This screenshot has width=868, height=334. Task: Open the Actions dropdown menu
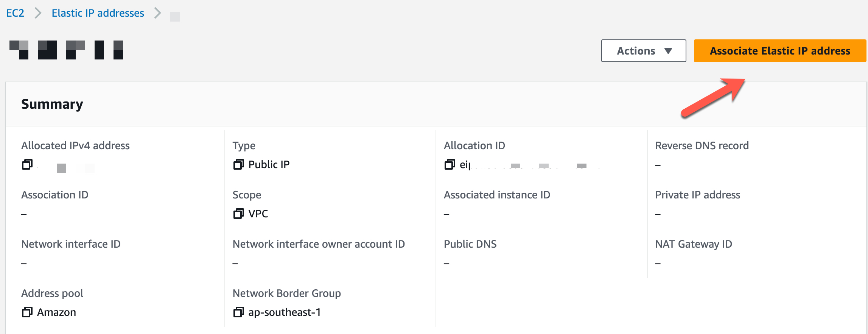[643, 51]
